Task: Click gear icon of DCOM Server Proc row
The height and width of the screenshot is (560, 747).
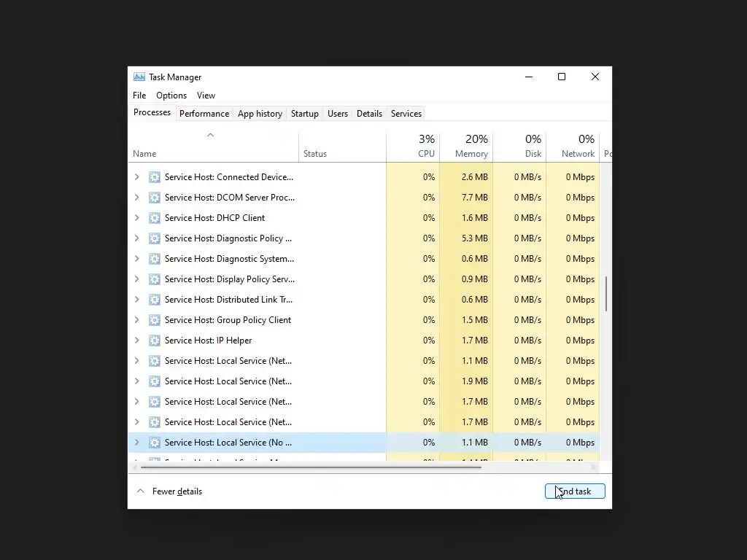Action: tap(155, 198)
